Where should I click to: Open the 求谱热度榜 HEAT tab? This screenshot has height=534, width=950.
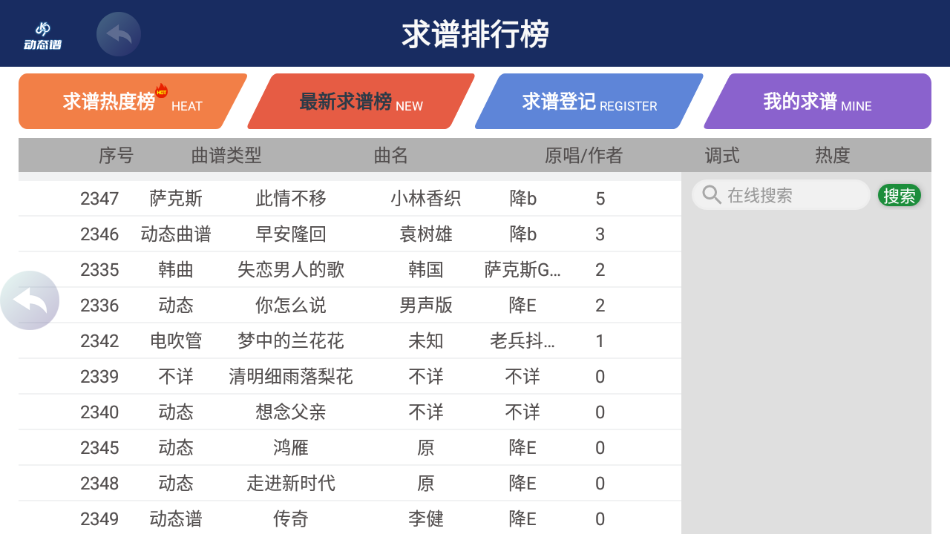pos(131,102)
